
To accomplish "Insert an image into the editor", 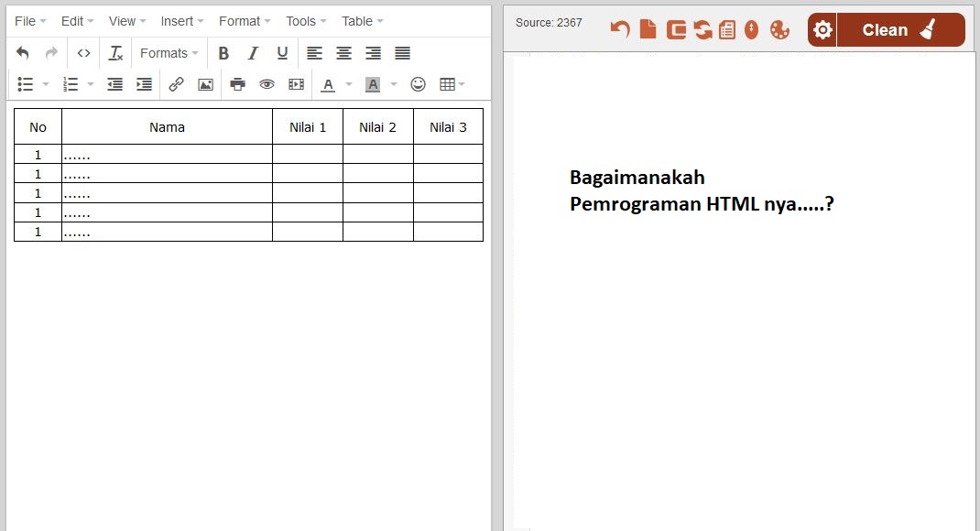I will [205, 83].
